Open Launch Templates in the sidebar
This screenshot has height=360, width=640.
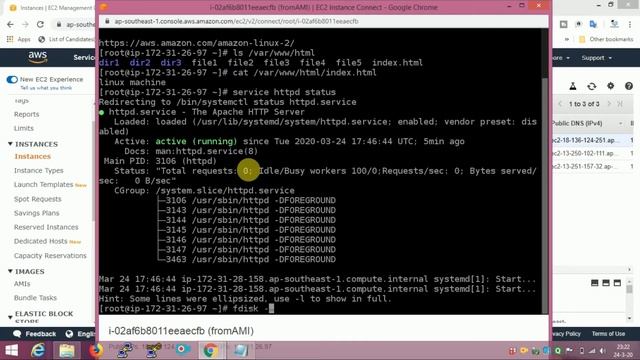44,185
